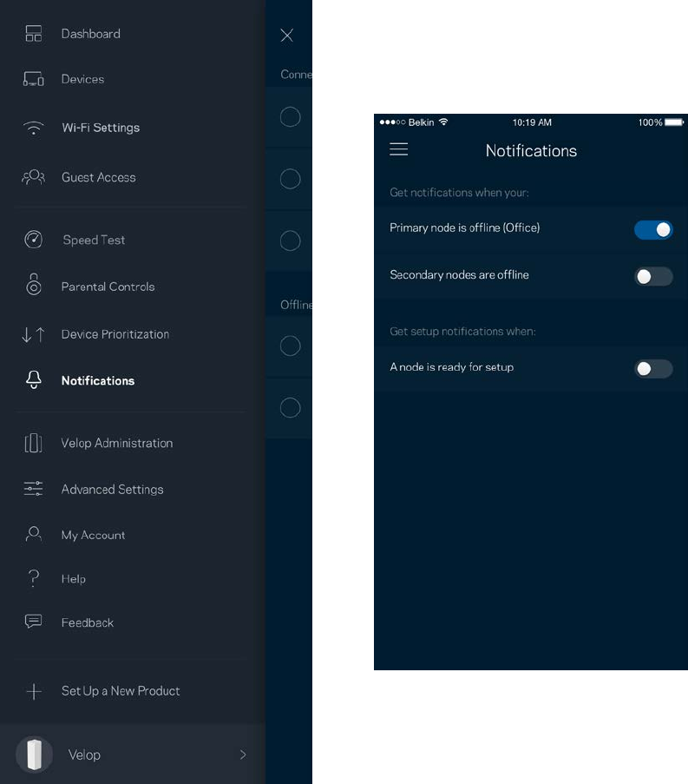The image size is (688, 784).
Task: Click the Feedback speech bubble icon
Action: 34,622
